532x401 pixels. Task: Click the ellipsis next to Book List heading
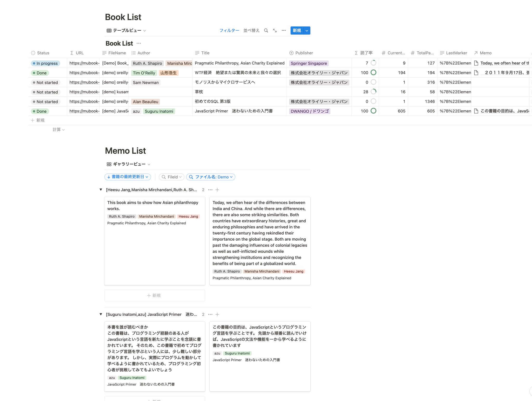139,43
